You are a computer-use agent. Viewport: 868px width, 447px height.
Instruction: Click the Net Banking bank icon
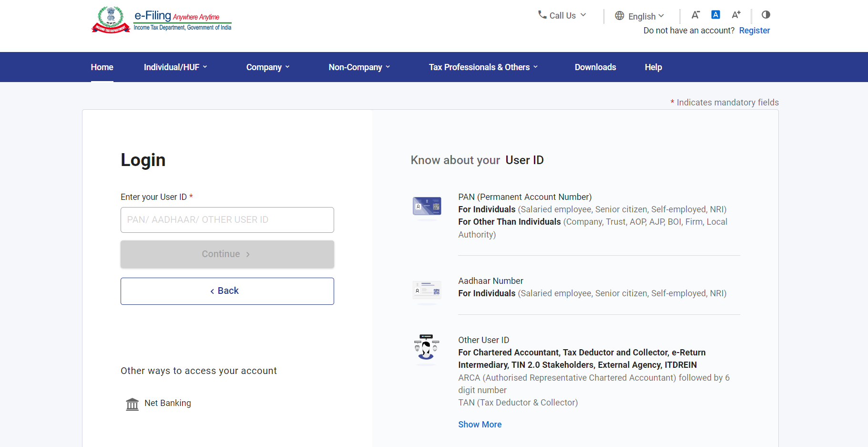click(x=132, y=404)
